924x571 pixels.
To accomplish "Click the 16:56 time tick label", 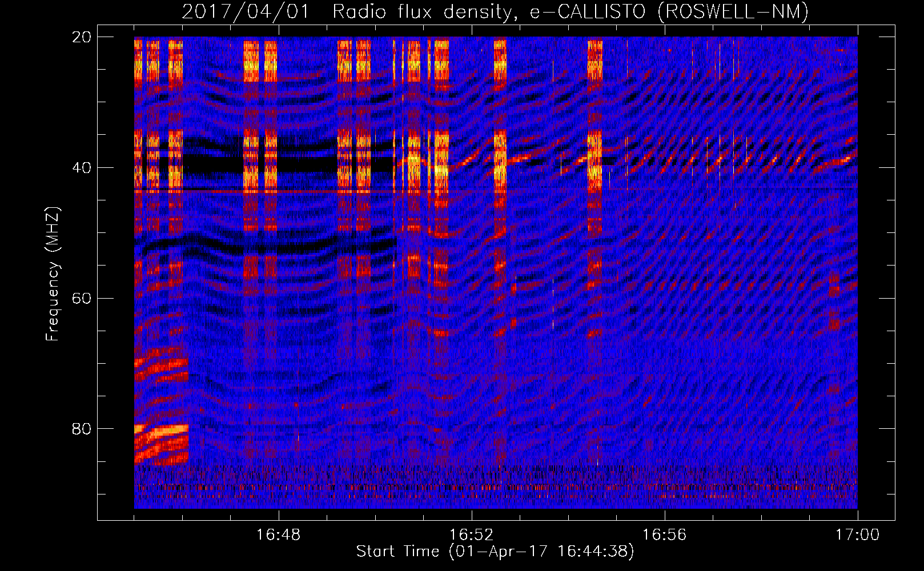I will (664, 535).
